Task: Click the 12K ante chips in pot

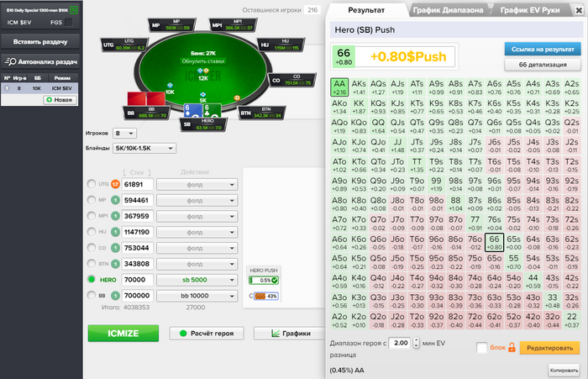Action: pyautogui.click(x=203, y=71)
